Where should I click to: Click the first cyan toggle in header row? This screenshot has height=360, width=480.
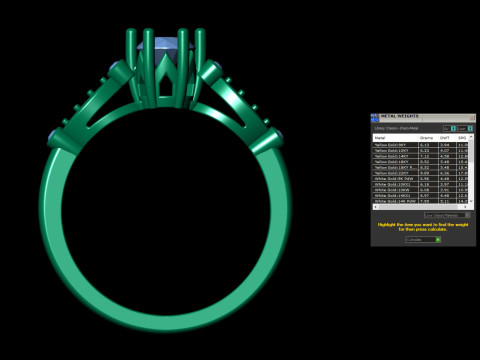[453, 128]
